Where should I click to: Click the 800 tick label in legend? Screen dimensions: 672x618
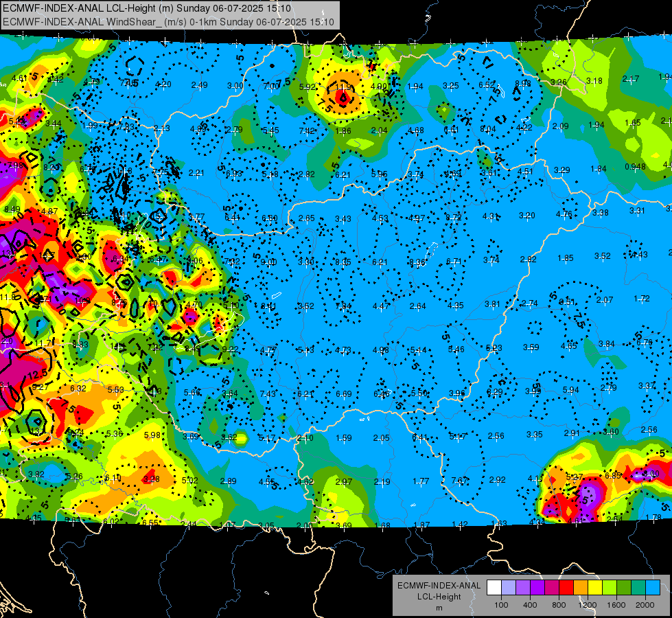[x=559, y=605]
